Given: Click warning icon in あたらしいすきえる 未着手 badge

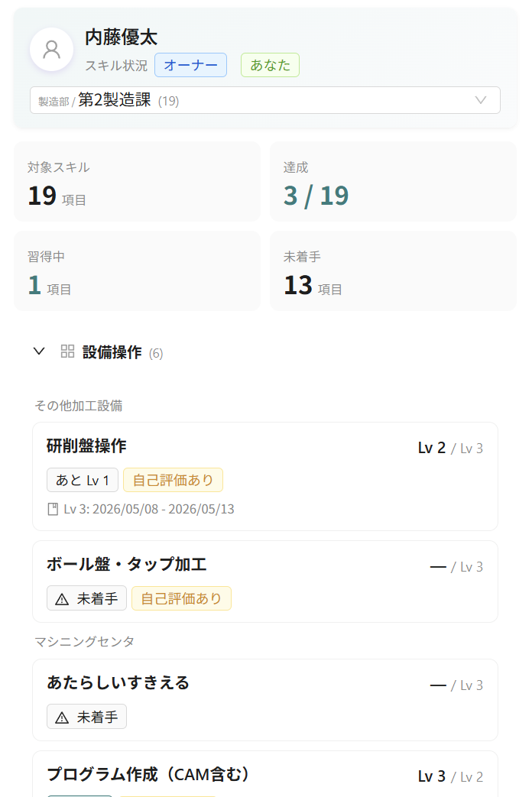Looking at the screenshot, I should click(x=62, y=718).
